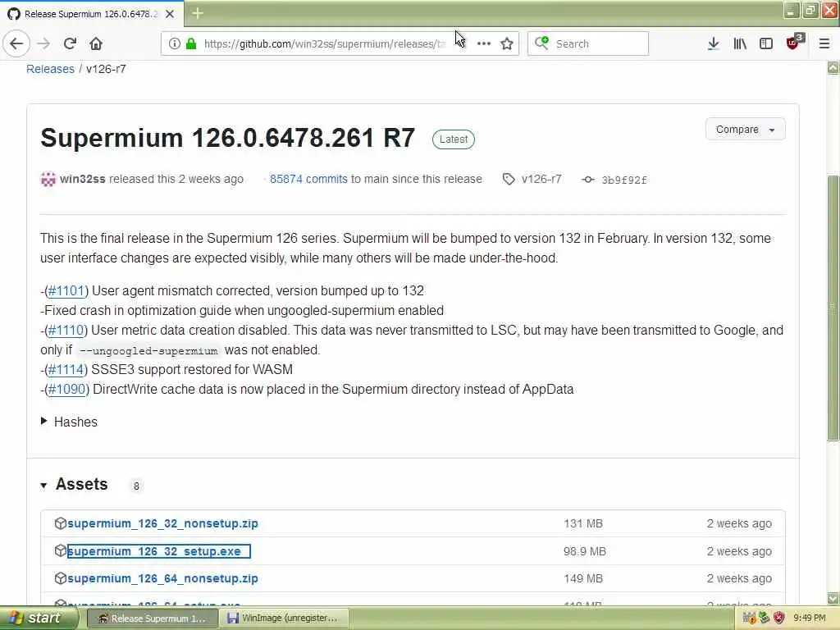This screenshot has width=840, height=630.
Task: Click the browser Forward arrow
Action: [x=44, y=43]
